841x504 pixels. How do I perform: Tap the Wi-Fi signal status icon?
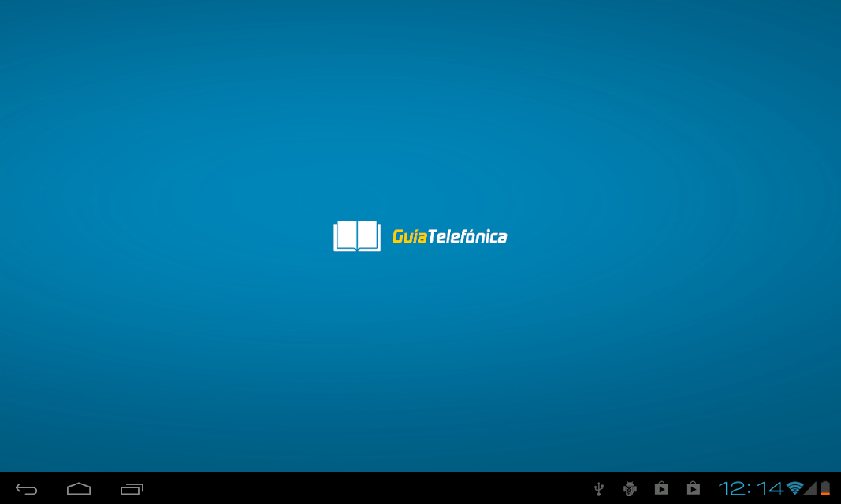[x=794, y=488]
